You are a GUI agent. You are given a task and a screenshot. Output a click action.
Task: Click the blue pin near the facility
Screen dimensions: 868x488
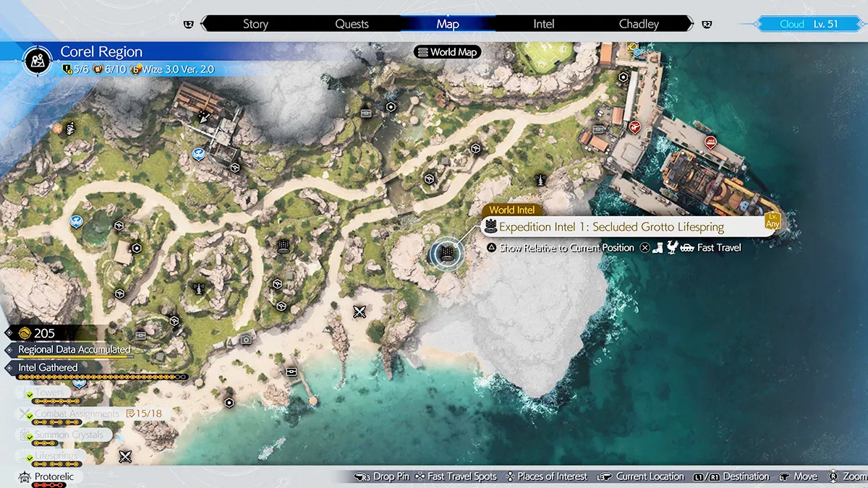pos(198,153)
